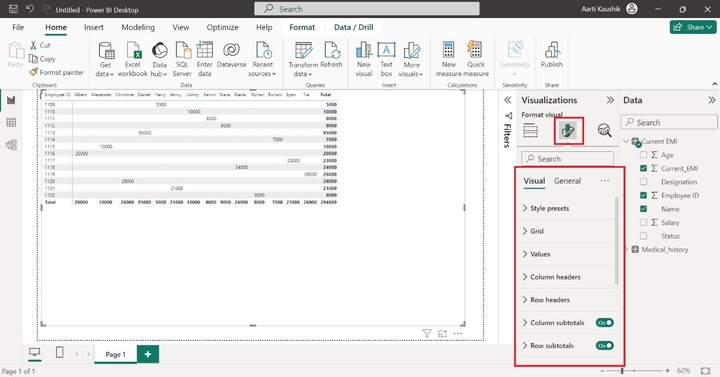Publish the report
Image resolution: width=720 pixels, height=377 pixels.
click(551, 55)
